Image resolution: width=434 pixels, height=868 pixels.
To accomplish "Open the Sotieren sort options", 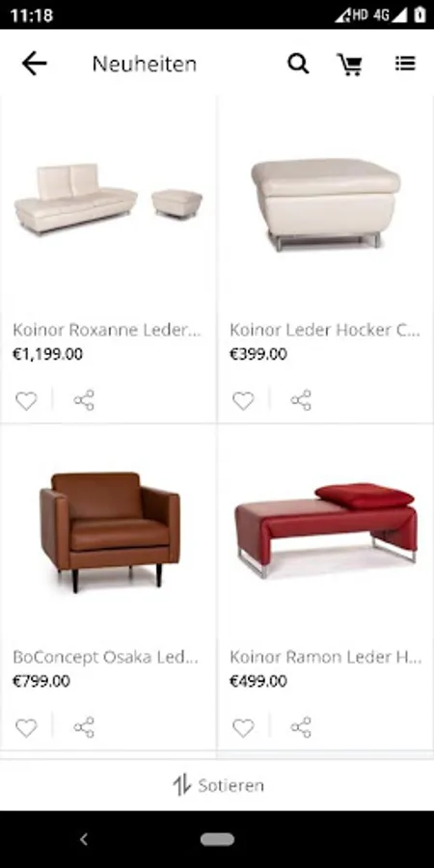I will click(218, 785).
